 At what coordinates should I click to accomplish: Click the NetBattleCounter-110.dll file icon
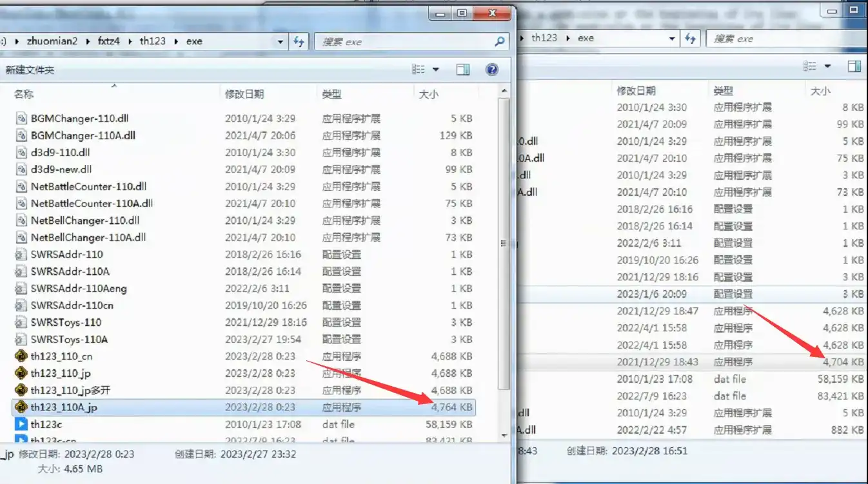(x=21, y=186)
